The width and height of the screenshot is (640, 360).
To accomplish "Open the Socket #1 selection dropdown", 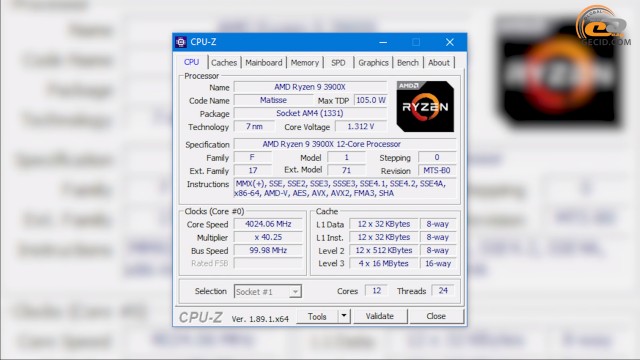I will click(268, 291).
